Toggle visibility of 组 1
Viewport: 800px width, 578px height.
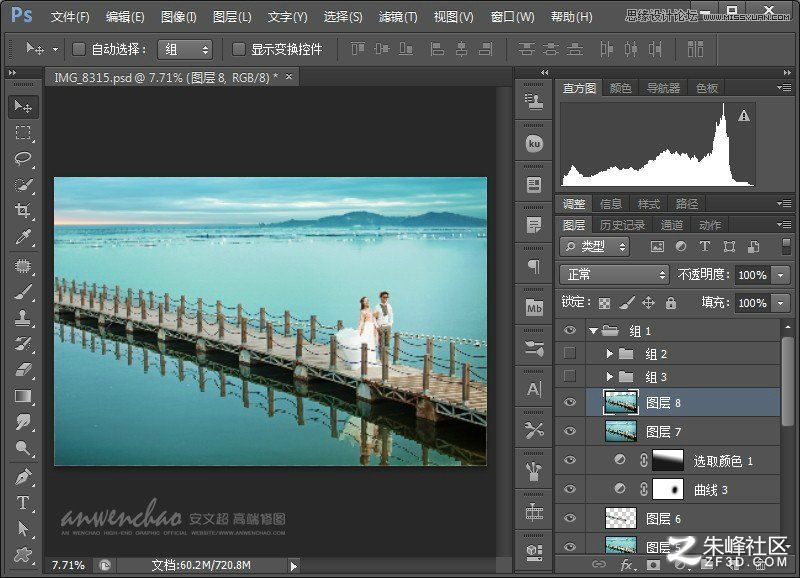click(570, 331)
